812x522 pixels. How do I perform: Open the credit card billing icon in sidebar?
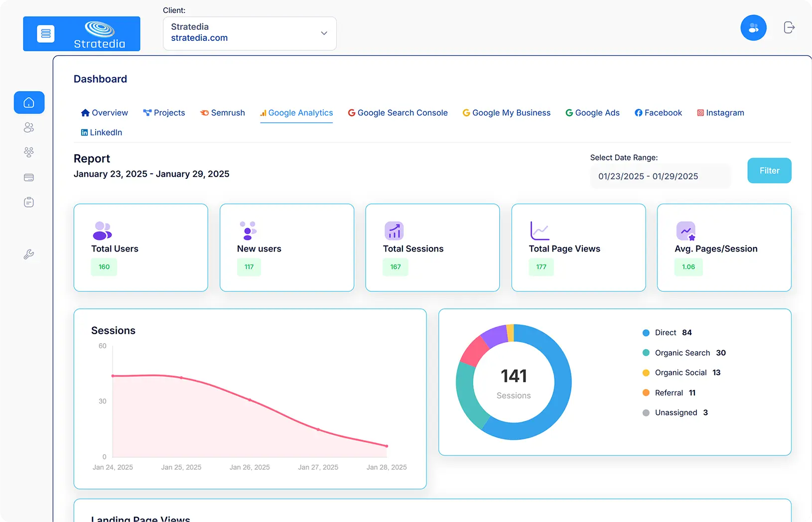point(29,177)
